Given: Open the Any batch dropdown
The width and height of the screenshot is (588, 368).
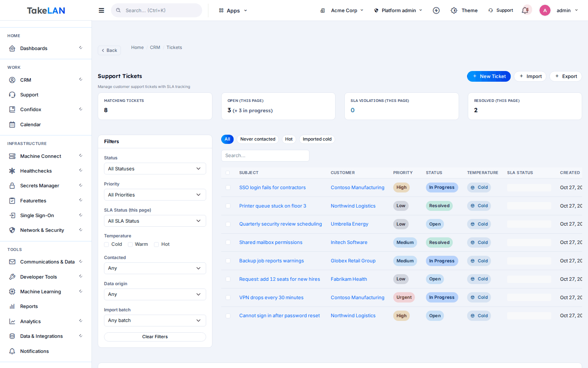Looking at the screenshot, I should pos(155,321).
